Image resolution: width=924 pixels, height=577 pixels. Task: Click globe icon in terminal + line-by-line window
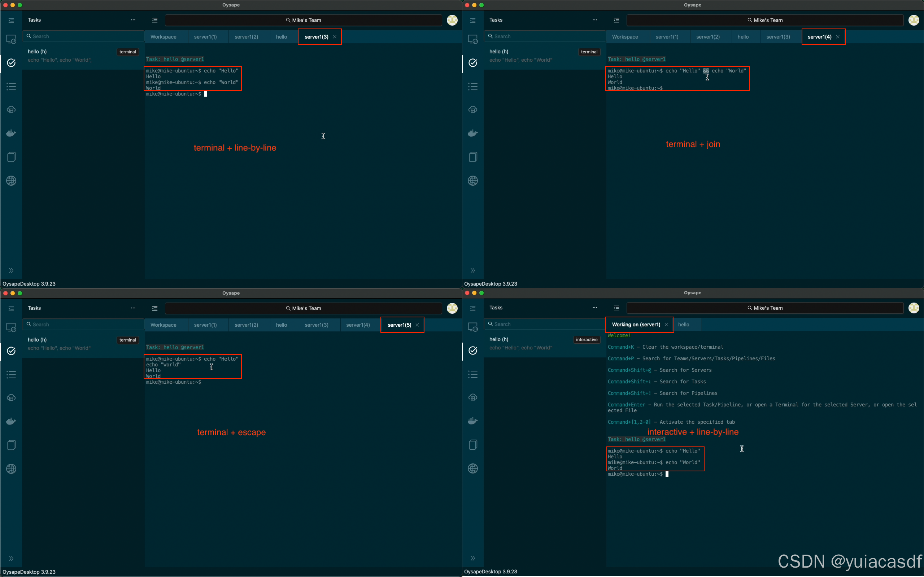point(11,181)
